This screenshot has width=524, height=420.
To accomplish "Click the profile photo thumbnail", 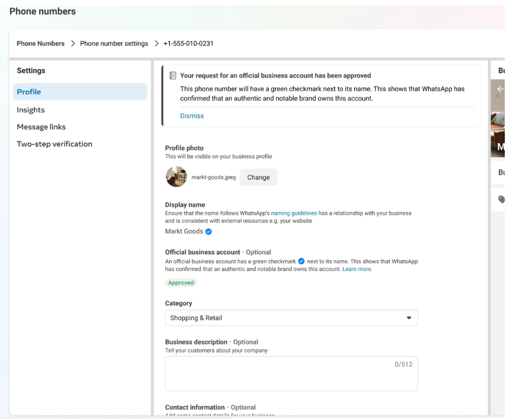I will click(176, 176).
